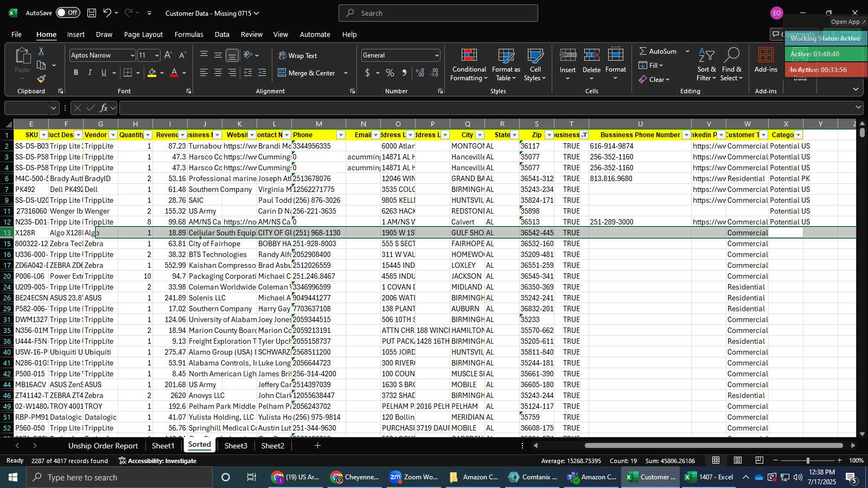Open City column filter dropdown
The height and width of the screenshot is (488, 868).
[480, 135]
